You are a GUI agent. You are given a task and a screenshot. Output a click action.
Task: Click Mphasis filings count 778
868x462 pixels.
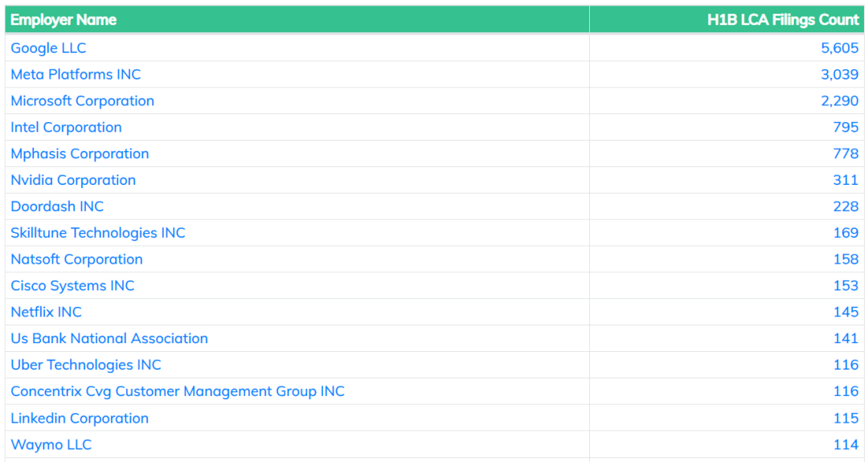coord(845,153)
